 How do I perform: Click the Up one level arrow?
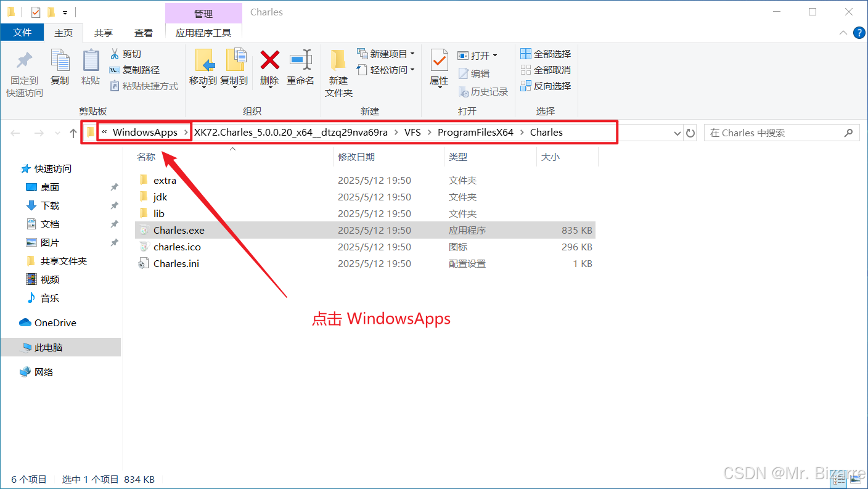(73, 133)
